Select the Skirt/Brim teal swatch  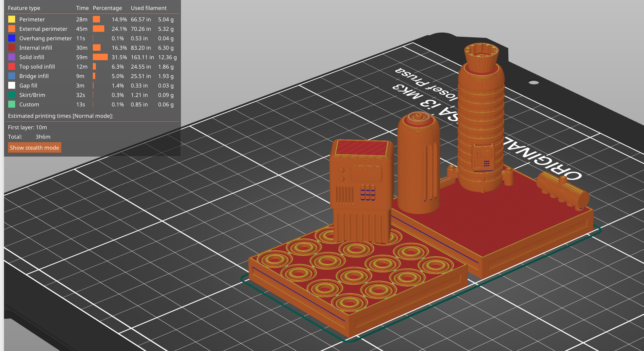[x=11, y=95]
